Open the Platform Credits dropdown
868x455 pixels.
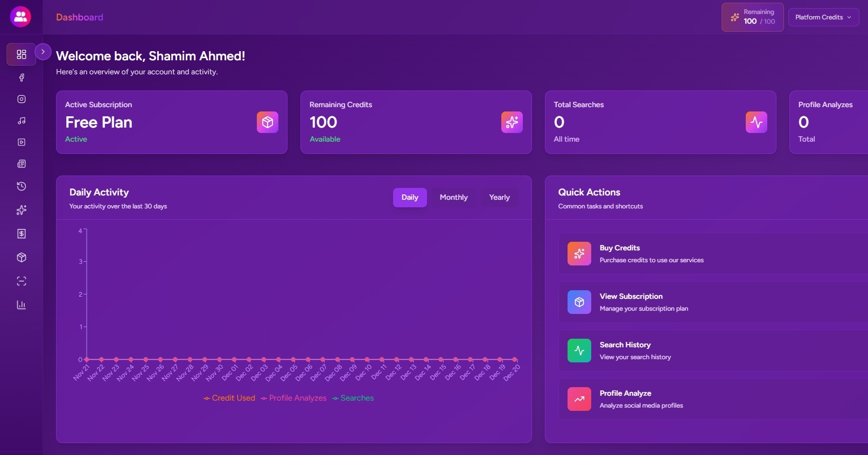pyautogui.click(x=823, y=17)
